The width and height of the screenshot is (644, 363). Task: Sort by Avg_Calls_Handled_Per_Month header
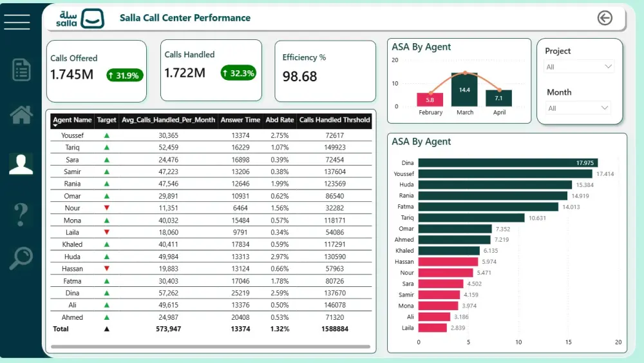tap(168, 120)
